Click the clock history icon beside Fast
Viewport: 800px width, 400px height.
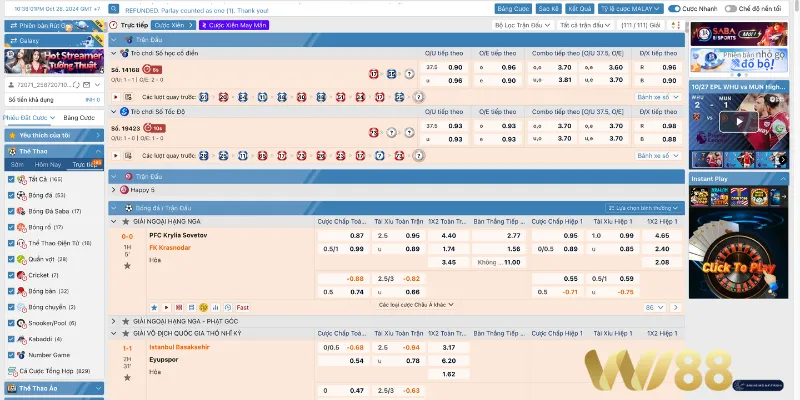point(228,308)
